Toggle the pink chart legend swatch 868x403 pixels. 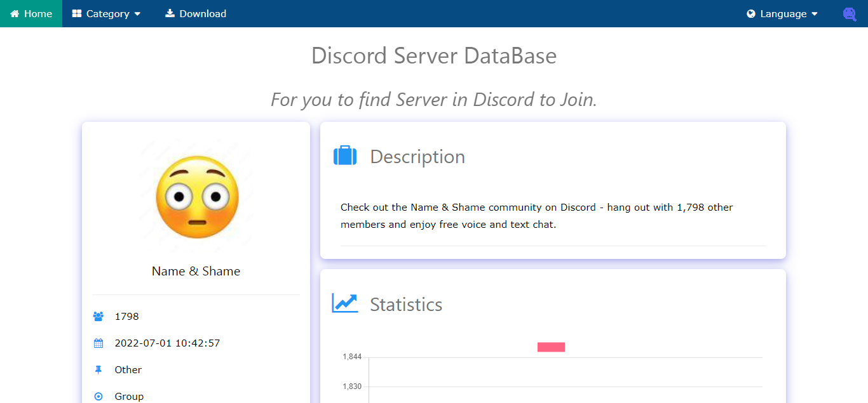pyautogui.click(x=551, y=347)
